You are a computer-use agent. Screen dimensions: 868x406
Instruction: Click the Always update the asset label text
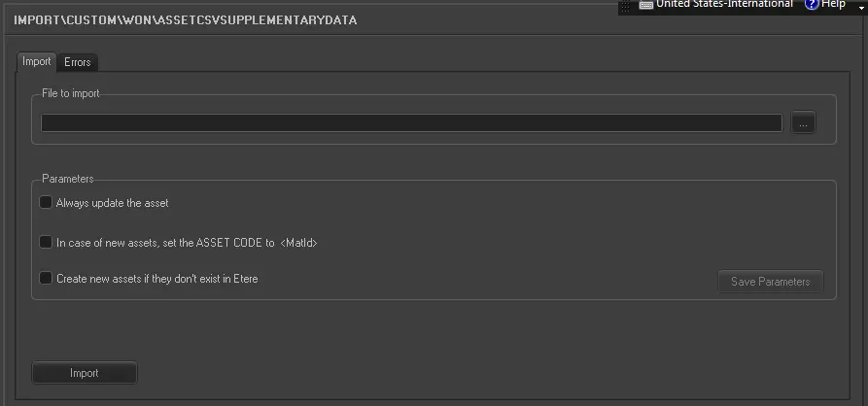coord(112,203)
